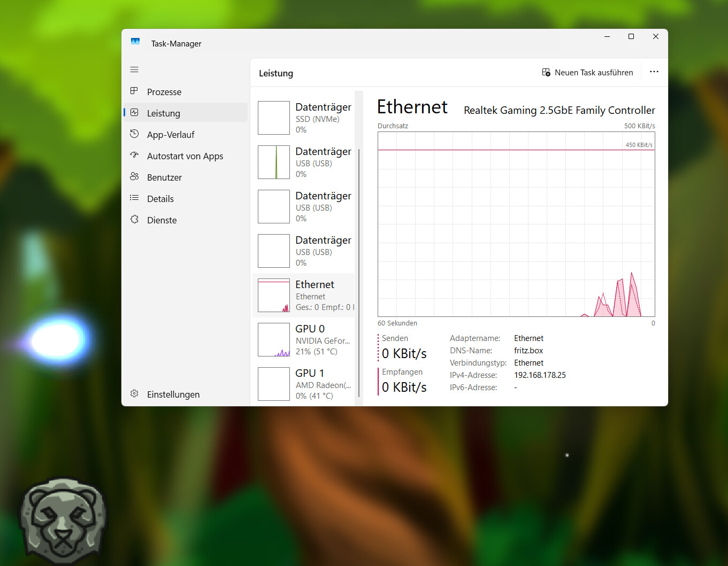The image size is (728, 566).
Task: Minimize the Task-Manager window
Action: tap(607, 36)
